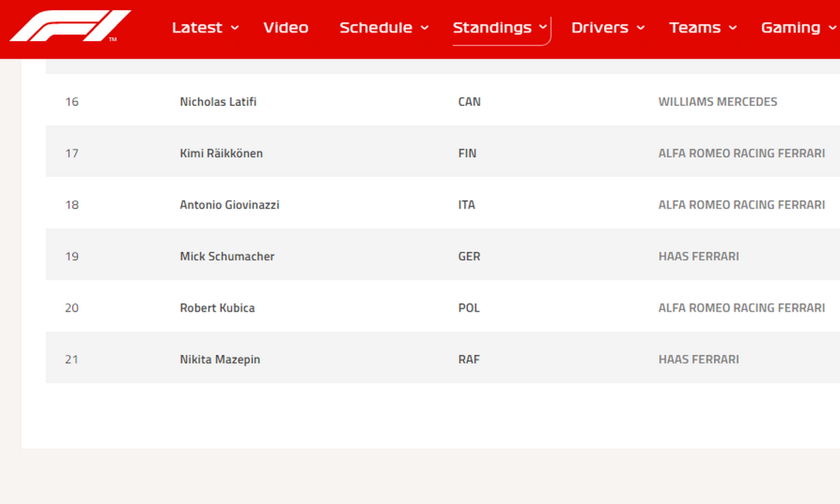The image size is (840, 504).
Task: Open the Teams dropdown chevron
Action: (x=732, y=28)
